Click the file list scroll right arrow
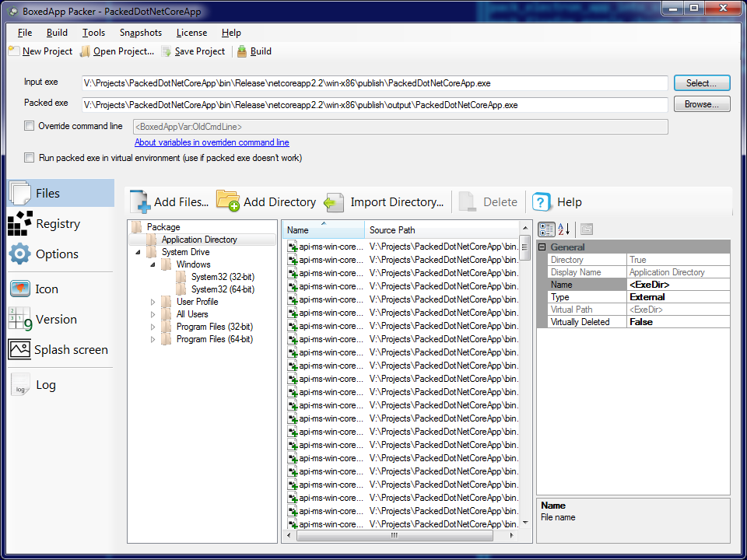The height and width of the screenshot is (560, 747). [512, 535]
